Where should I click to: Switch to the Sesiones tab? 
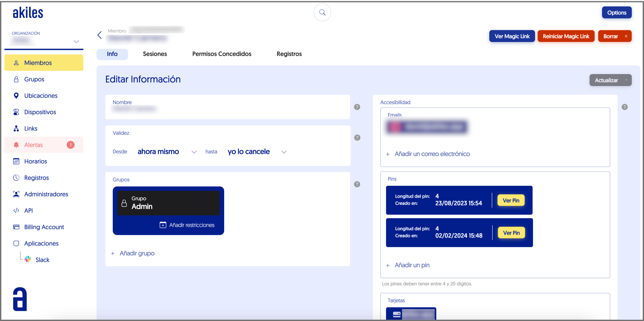(x=155, y=54)
